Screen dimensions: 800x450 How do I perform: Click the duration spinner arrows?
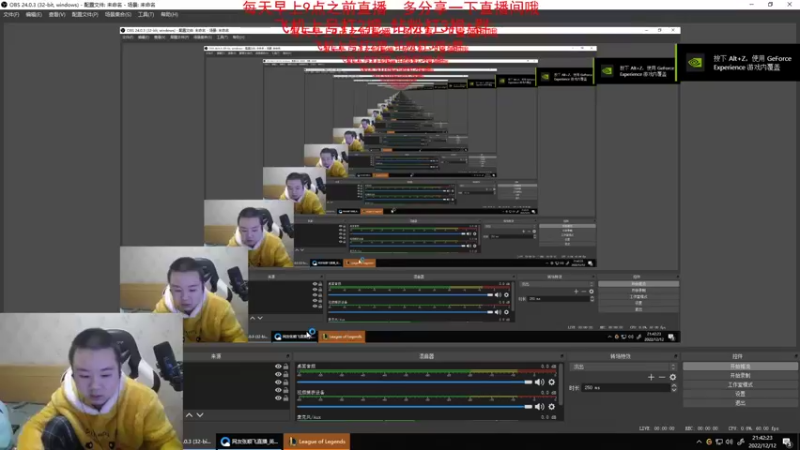click(674, 388)
